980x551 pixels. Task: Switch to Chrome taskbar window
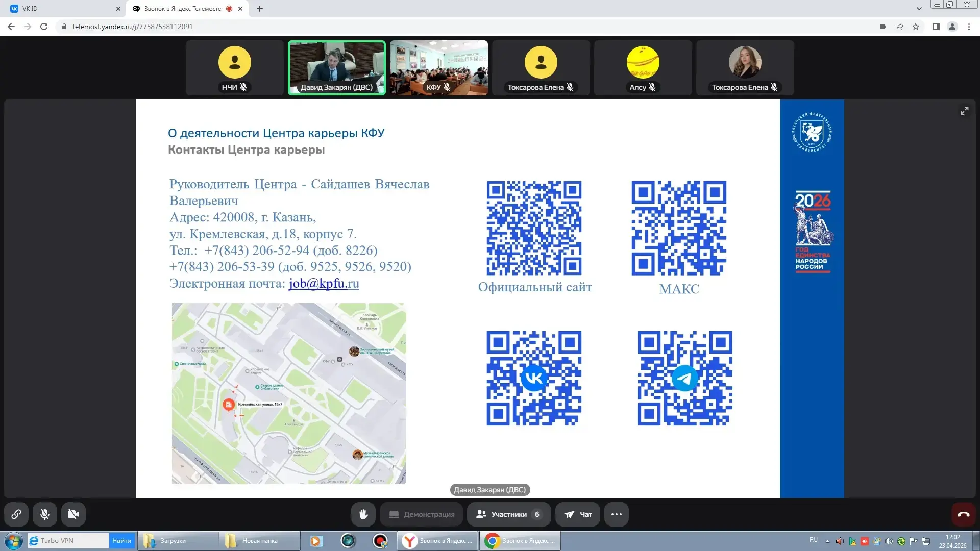point(520,541)
